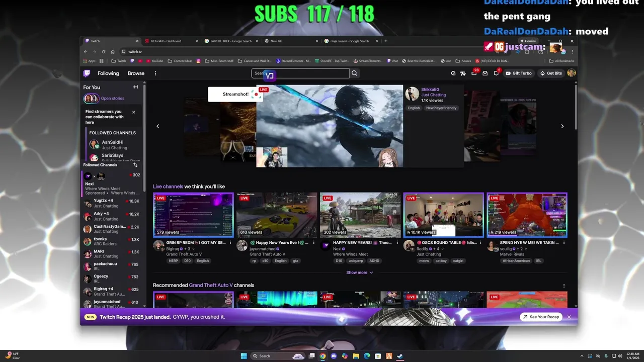This screenshot has height=362, width=644.
Task: Open the user avatar menu in Twitch header
Action: click(x=571, y=73)
